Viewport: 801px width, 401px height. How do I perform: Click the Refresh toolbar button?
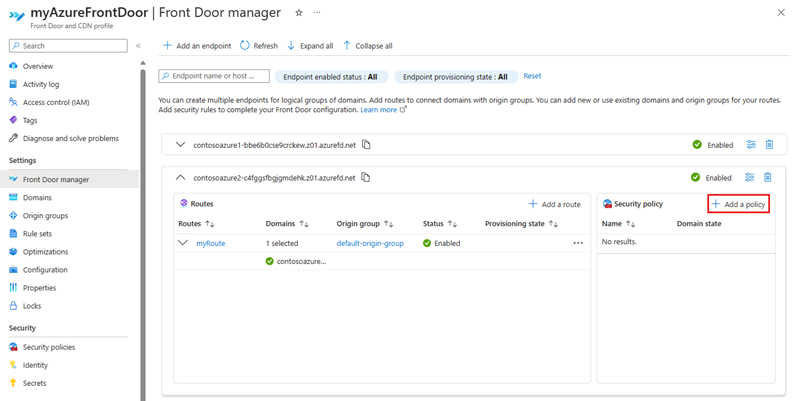(x=259, y=45)
